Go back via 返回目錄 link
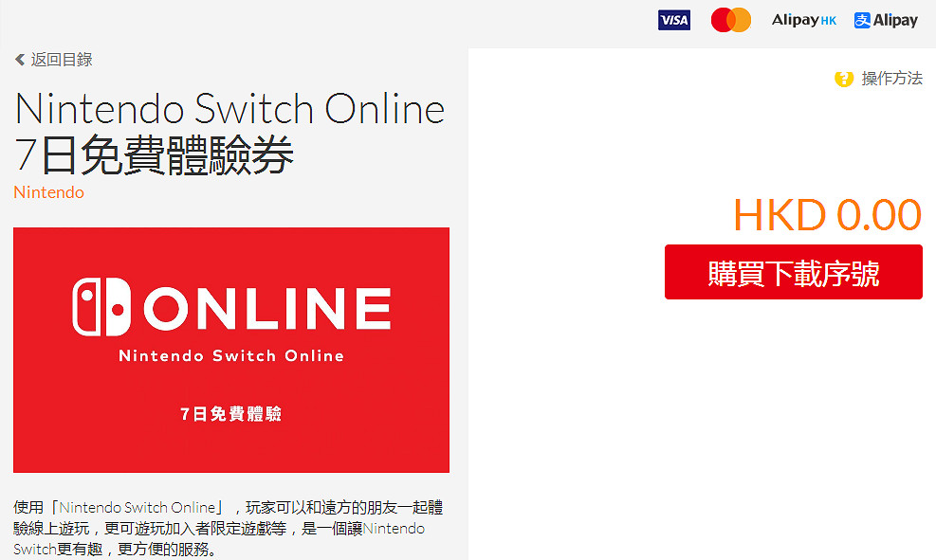This screenshot has height=560, width=936. tap(62, 60)
